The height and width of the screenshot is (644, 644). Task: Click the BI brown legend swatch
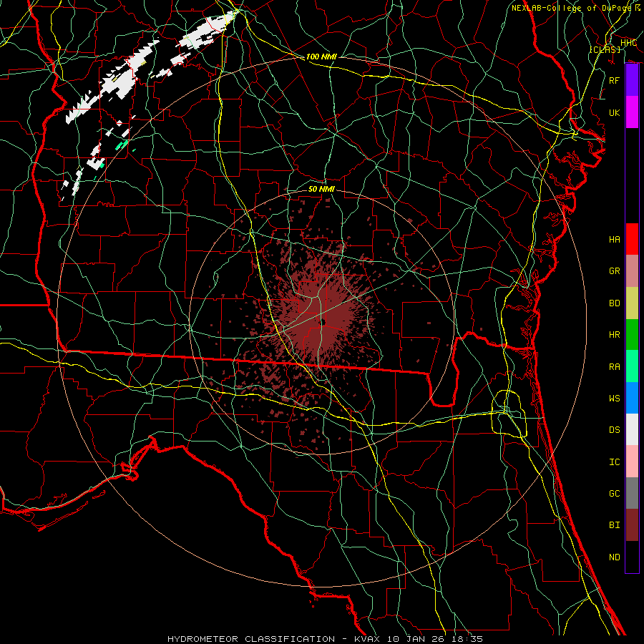click(x=632, y=525)
